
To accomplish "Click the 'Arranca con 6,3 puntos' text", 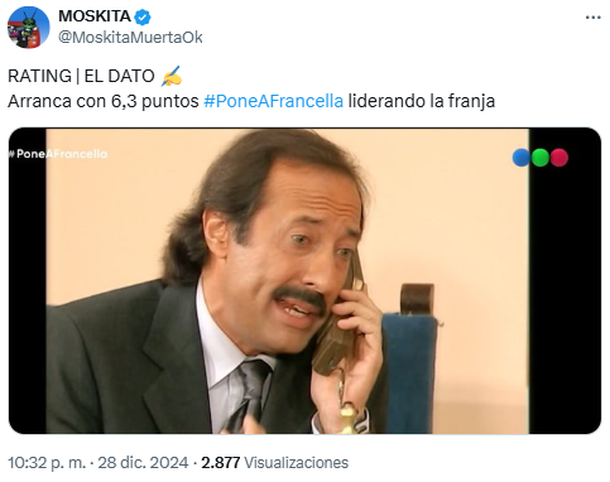I will [x=103, y=101].
